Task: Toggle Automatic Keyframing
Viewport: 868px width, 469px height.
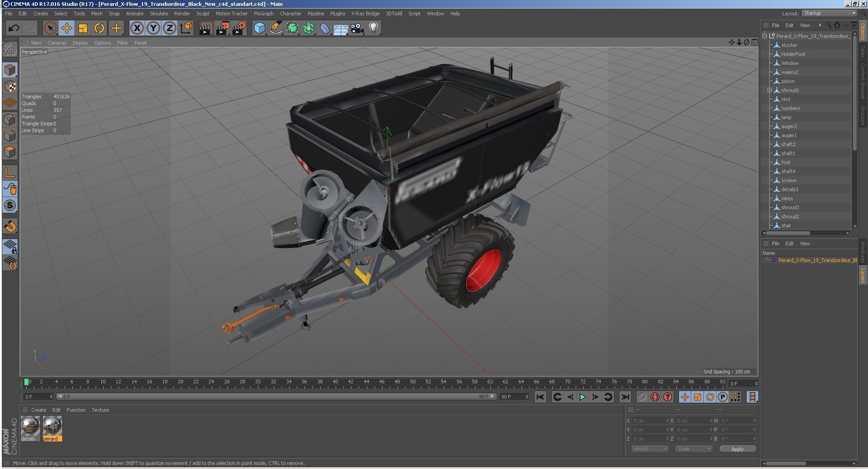Action: tap(655, 397)
